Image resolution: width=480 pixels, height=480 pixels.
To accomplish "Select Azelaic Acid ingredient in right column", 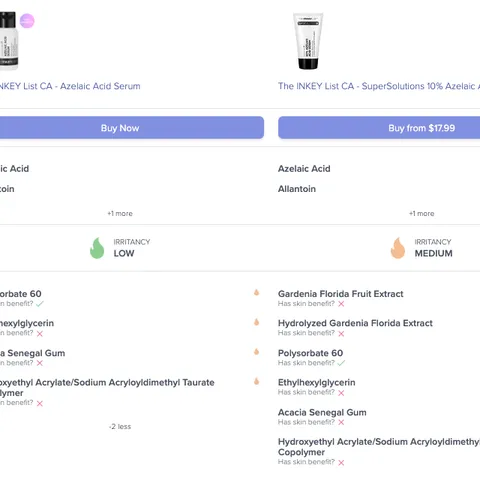I will (x=304, y=169).
